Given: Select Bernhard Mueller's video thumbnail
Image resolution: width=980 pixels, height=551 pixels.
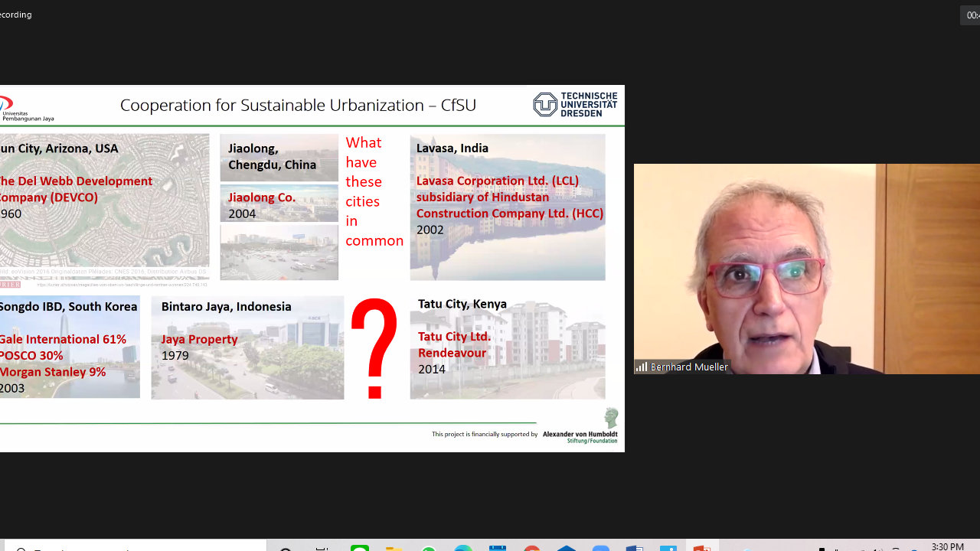Looking at the screenshot, I should click(807, 269).
